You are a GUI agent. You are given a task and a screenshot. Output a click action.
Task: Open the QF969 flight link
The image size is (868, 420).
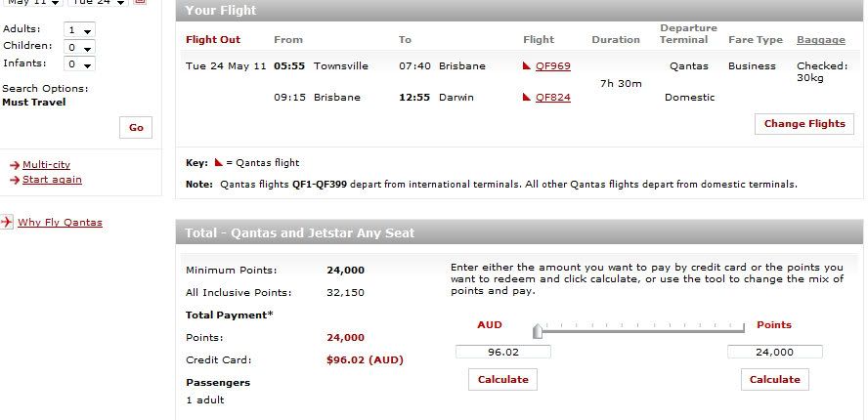[x=553, y=66]
